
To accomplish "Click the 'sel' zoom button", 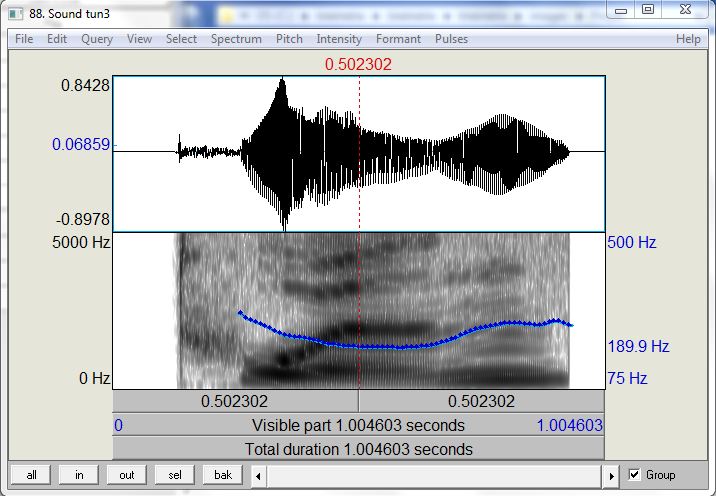I will [x=175, y=475].
